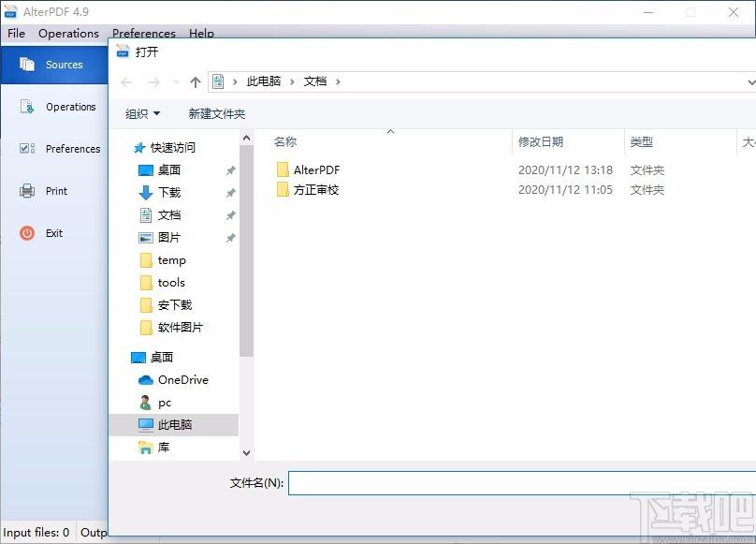
Task: Click the Preferences checklist icon in sidebar
Action: click(x=27, y=148)
